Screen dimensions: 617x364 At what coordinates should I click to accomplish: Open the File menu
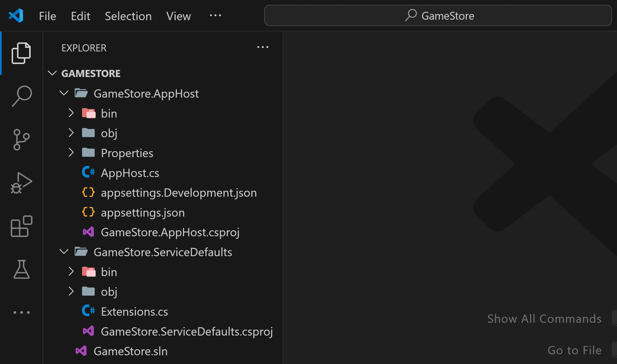tap(48, 16)
